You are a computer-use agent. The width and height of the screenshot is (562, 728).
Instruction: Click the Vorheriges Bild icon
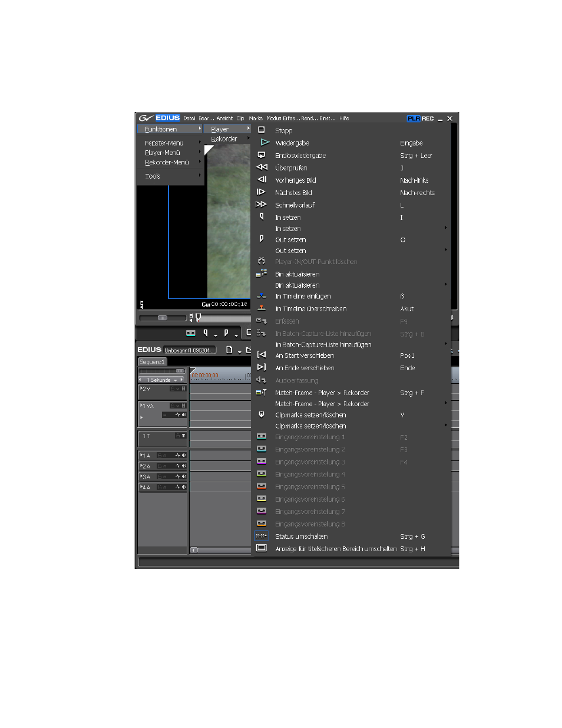(x=262, y=180)
